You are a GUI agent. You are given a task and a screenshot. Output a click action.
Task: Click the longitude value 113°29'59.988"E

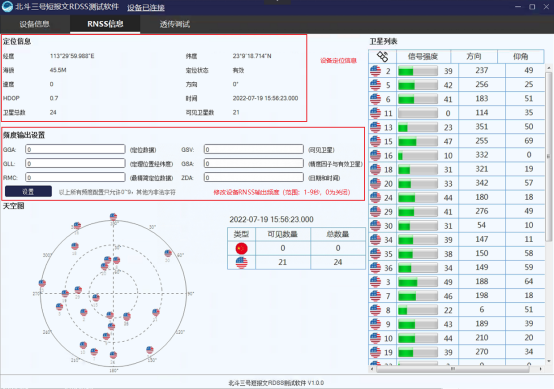pos(72,56)
